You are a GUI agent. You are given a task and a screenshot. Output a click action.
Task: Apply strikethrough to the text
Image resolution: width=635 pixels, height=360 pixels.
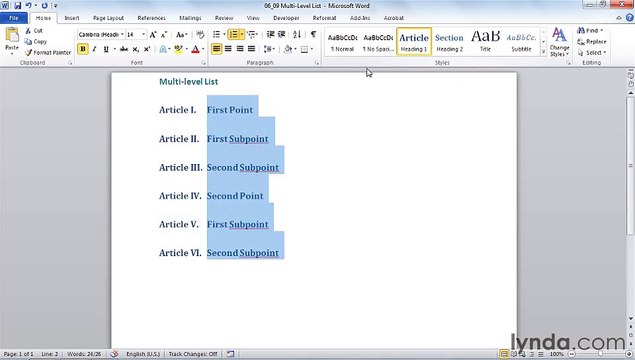click(x=124, y=49)
